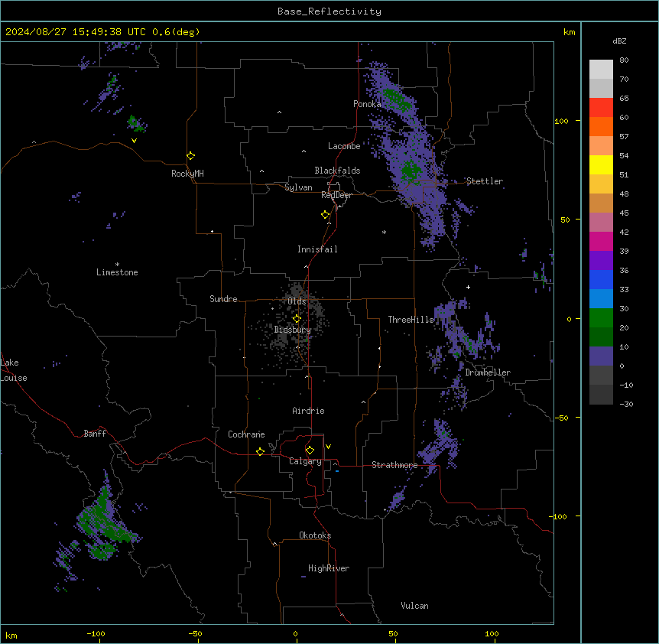Select the bright green 30 dBZ swatch
Viewport: 659px width, 644px height.
pos(601,318)
